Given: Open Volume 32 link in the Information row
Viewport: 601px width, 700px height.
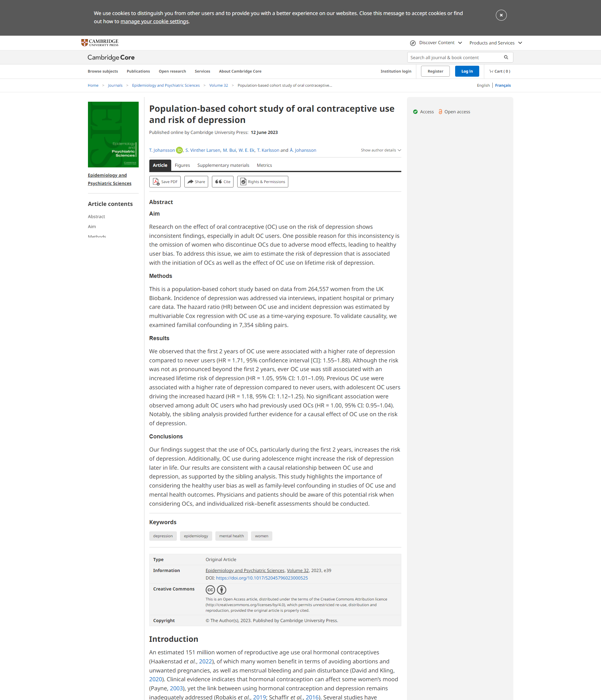Looking at the screenshot, I should (298, 571).
